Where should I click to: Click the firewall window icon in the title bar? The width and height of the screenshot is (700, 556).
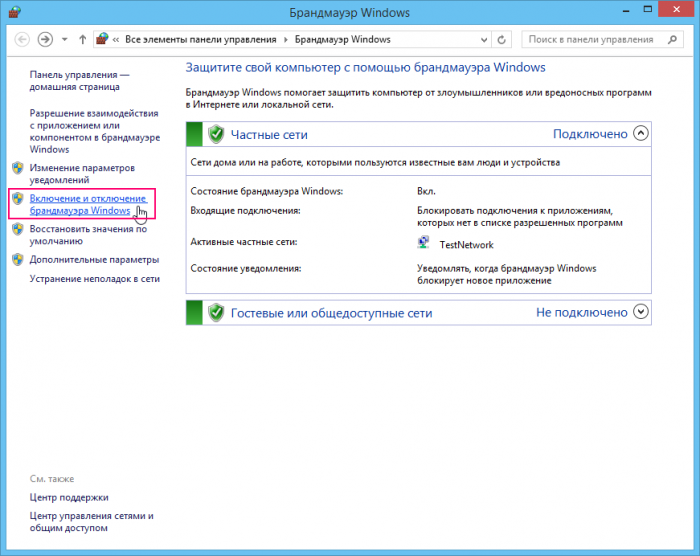(14, 12)
